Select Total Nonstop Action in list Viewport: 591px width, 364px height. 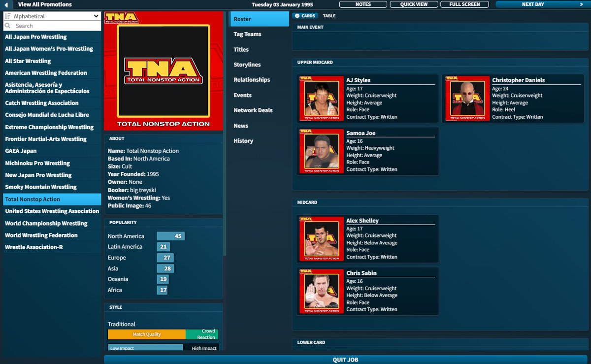tap(52, 199)
